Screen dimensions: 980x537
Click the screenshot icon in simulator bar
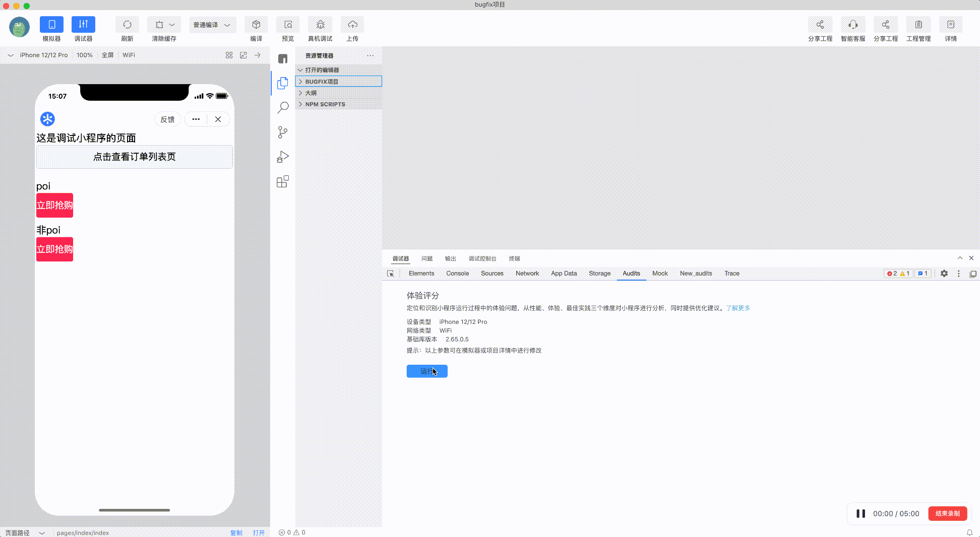[x=243, y=55]
